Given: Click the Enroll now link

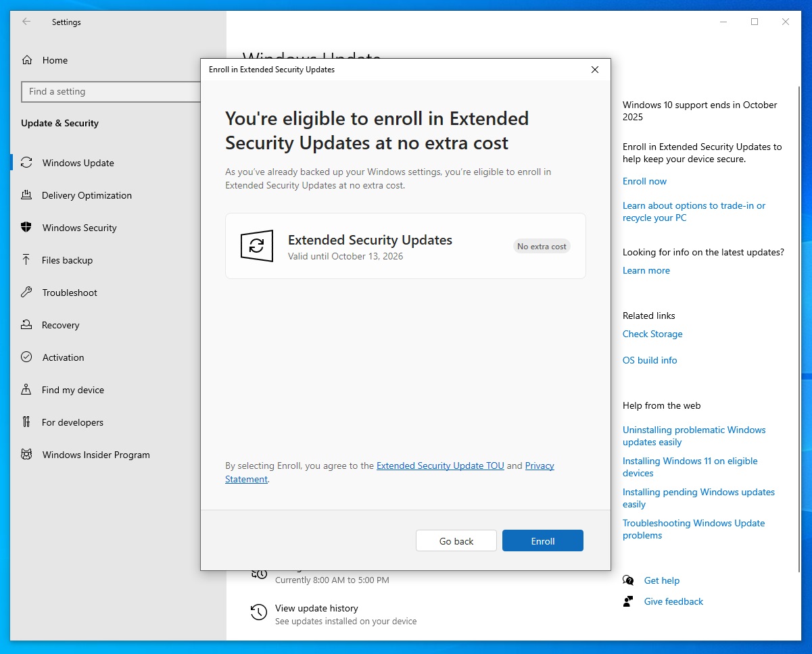Looking at the screenshot, I should tap(644, 181).
